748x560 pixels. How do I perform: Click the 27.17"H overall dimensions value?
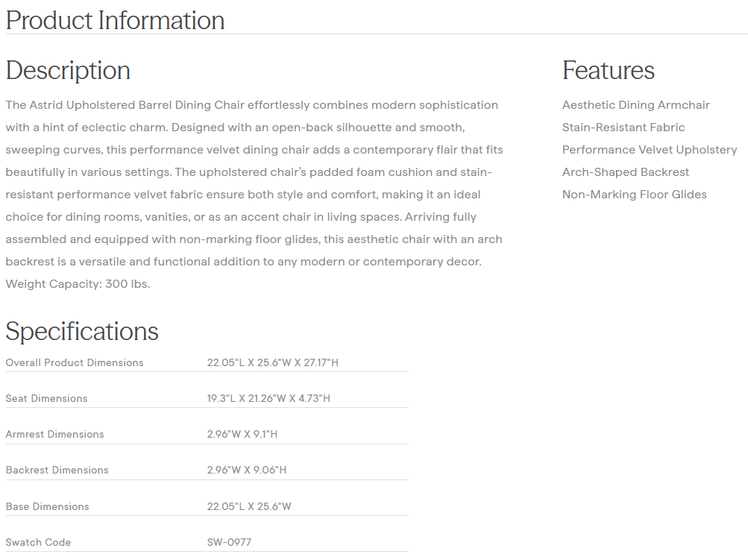(x=321, y=363)
